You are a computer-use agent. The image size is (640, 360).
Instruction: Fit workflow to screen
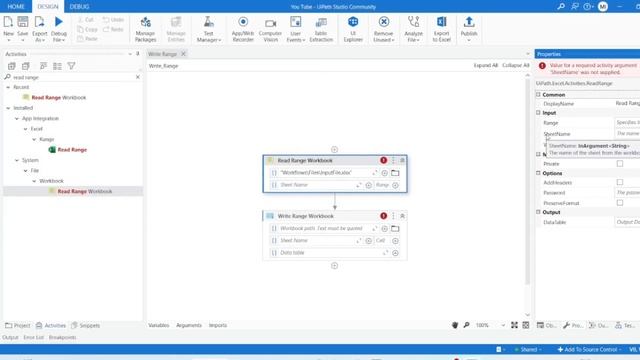coord(514,325)
